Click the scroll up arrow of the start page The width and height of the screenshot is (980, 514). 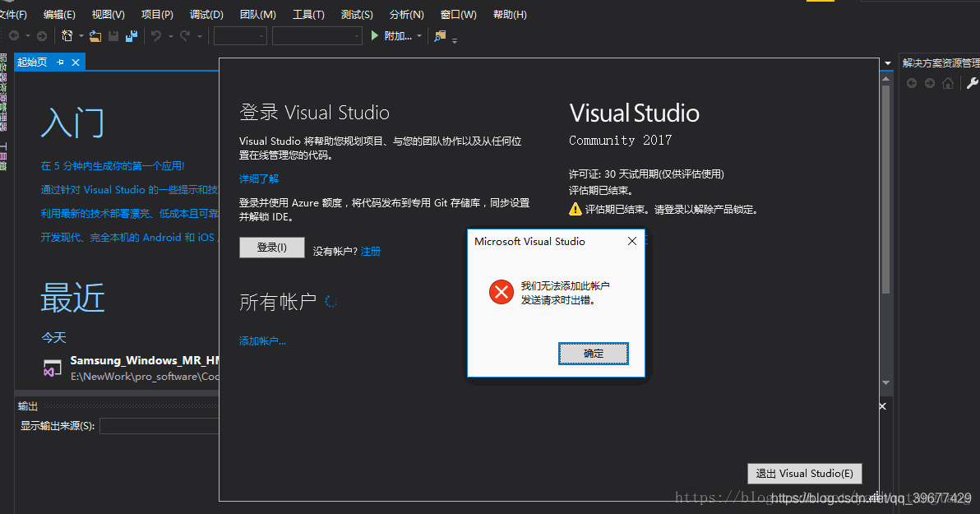[885, 80]
